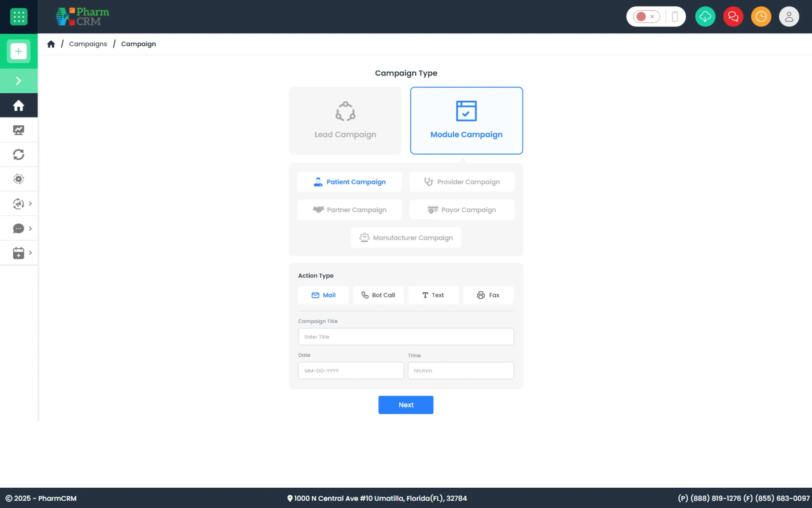Click the PharmCRM logo
This screenshot has height=508, width=812.
82,17
